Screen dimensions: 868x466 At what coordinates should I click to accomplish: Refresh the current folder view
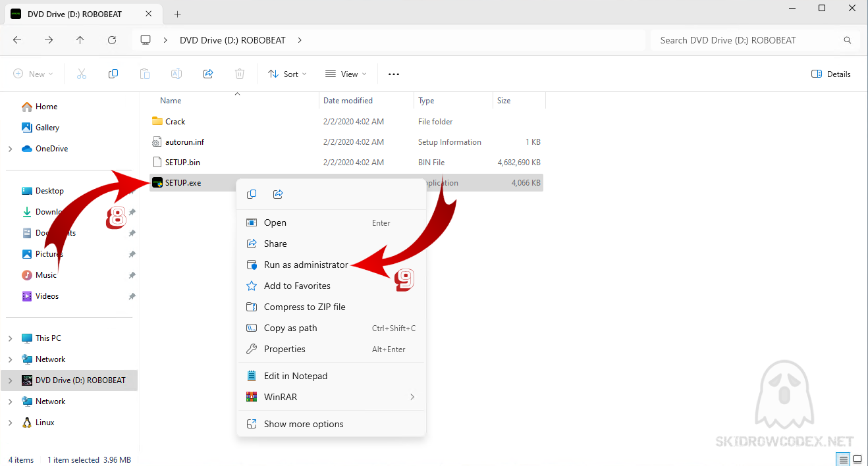[112, 40]
